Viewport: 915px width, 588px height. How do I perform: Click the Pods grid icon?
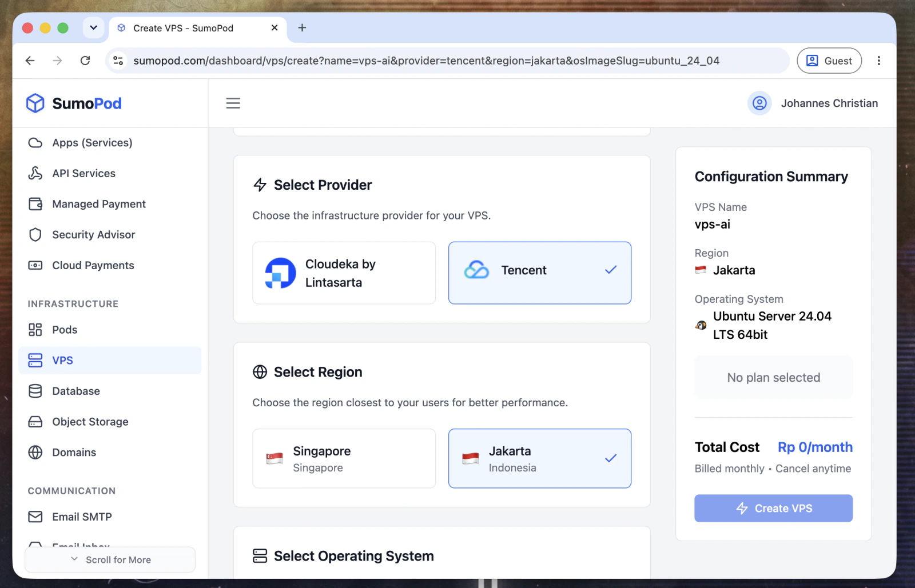tap(35, 330)
